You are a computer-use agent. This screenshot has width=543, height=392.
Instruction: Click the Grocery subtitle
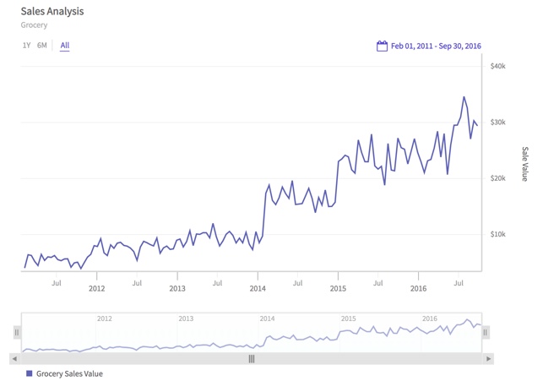point(34,25)
